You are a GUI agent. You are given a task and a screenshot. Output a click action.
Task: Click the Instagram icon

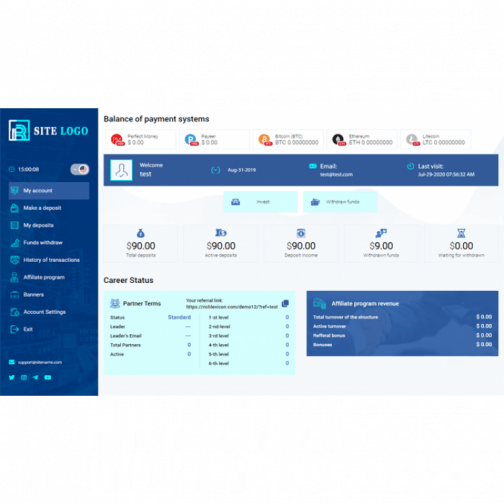tap(24, 377)
